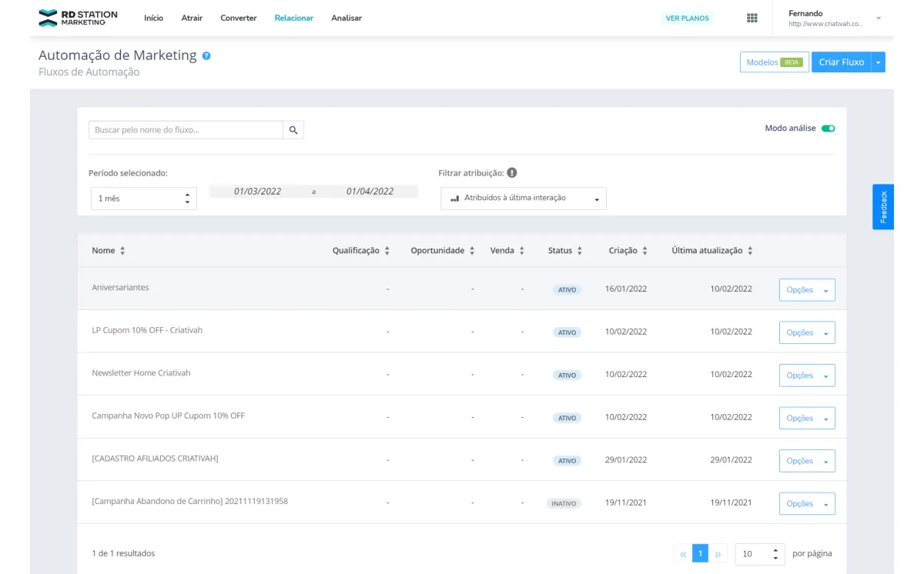
Task: Open Opções menu for Aniversariantes
Action: tap(807, 290)
